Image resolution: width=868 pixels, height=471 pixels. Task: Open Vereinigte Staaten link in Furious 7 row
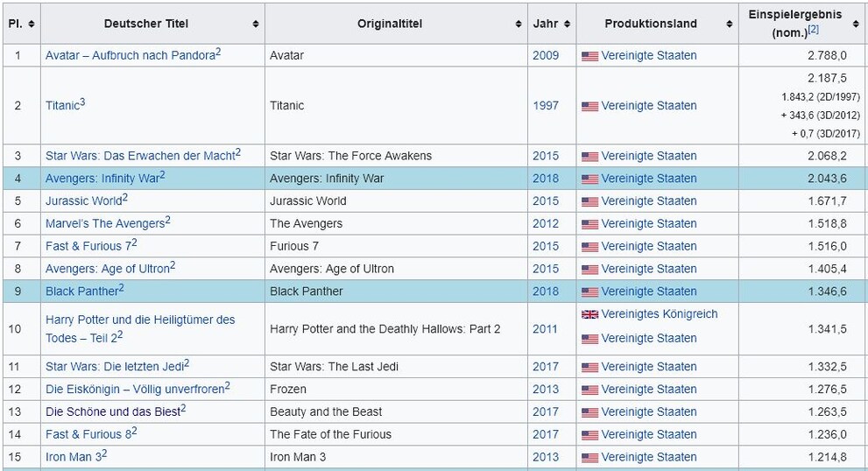(x=649, y=246)
